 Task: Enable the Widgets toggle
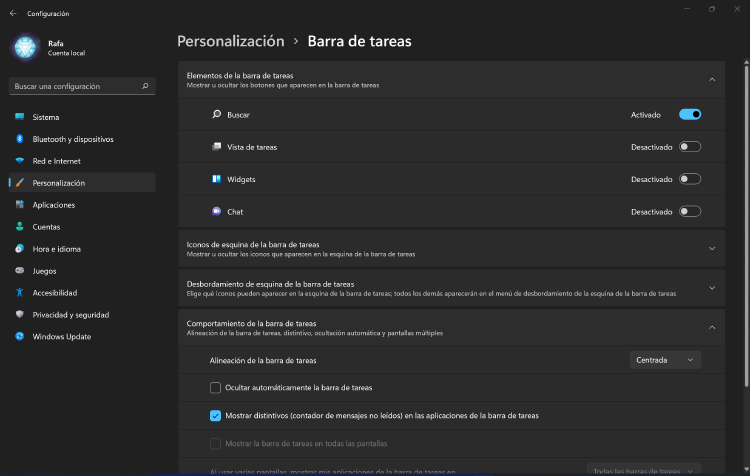coord(690,179)
